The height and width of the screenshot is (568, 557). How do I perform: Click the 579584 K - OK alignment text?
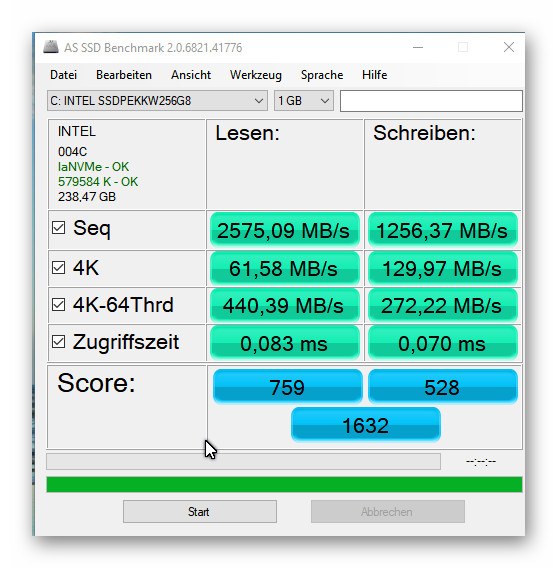[98, 181]
